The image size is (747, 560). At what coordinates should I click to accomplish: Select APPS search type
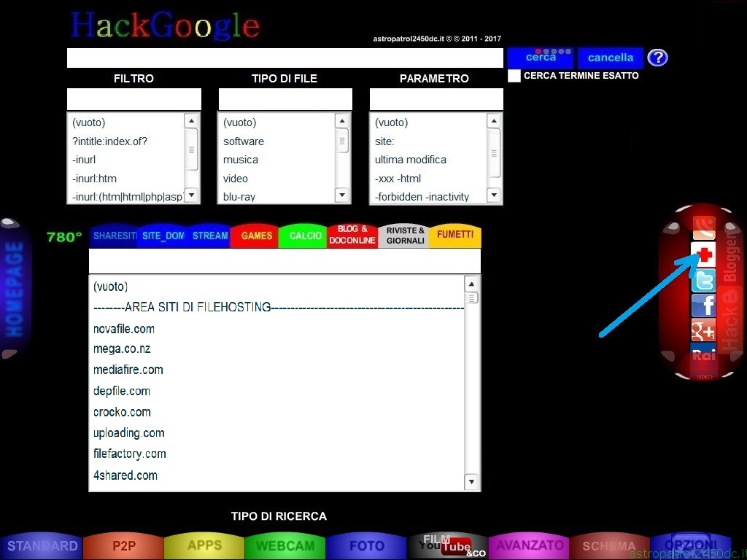tap(204, 545)
